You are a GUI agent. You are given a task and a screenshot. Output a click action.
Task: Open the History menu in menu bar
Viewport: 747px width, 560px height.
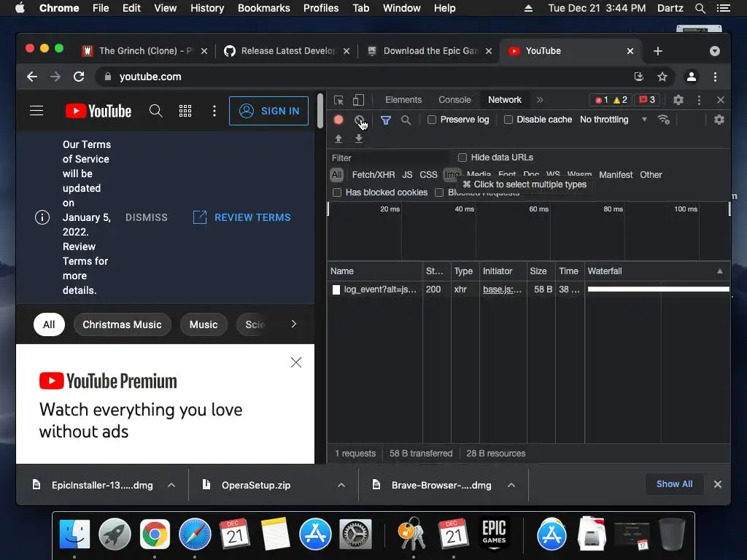(x=206, y=8)
